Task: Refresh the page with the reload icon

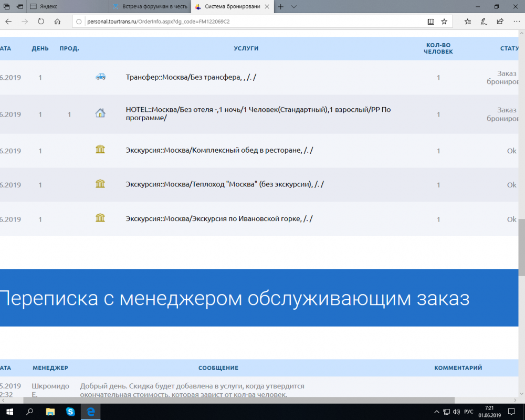Action: point(41,22)
